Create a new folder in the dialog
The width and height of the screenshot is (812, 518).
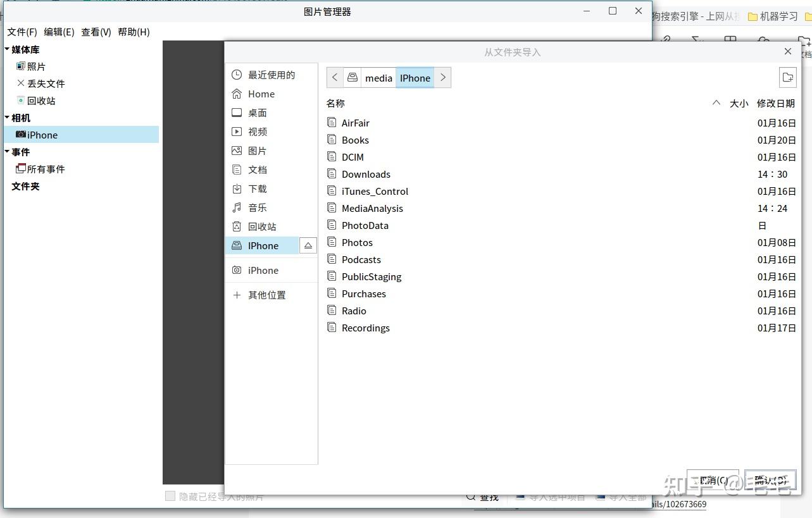[x=787, y=77]
